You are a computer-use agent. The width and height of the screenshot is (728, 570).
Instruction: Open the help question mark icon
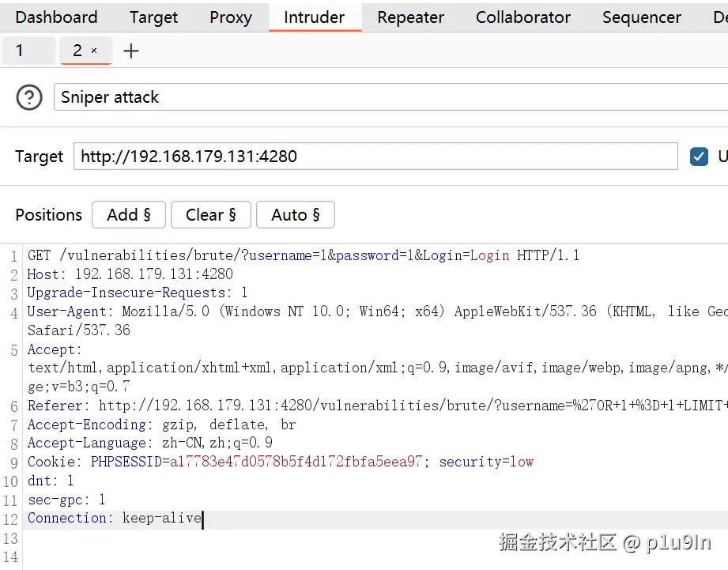pos(29,97)
